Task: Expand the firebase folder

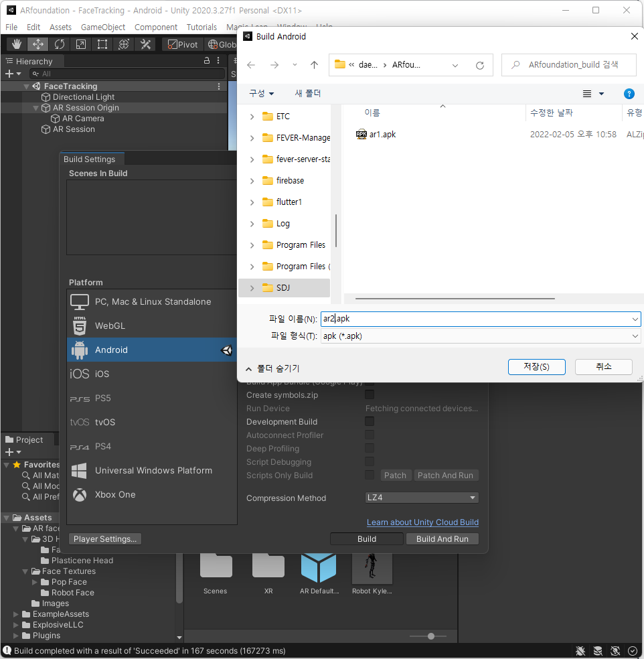Action: point(252,181)
